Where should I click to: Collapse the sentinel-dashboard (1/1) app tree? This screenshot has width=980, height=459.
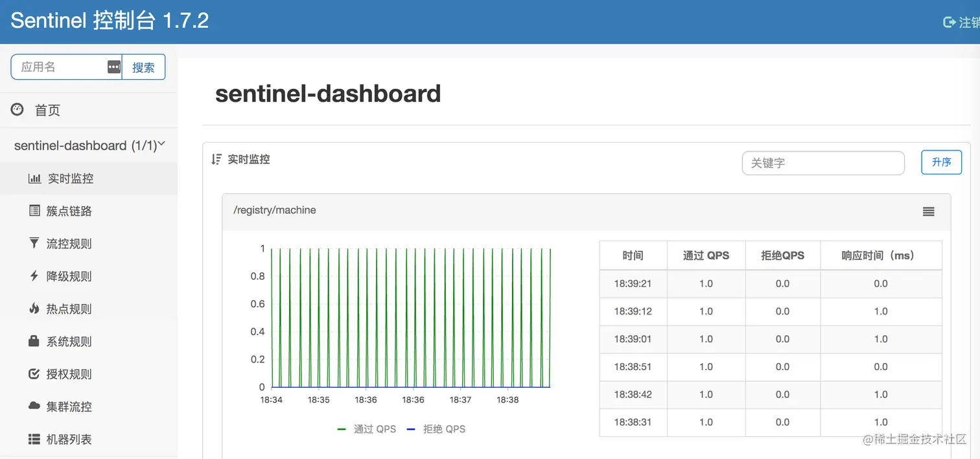[89, 145]
